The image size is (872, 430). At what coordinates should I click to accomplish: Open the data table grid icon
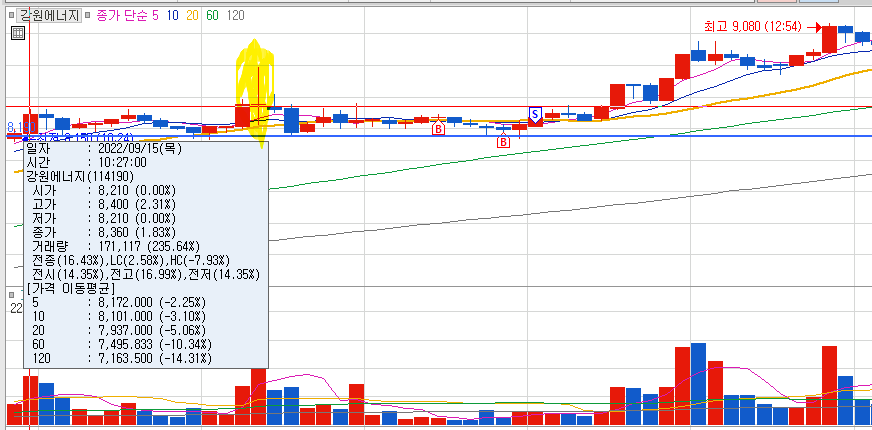coord(18,33)
